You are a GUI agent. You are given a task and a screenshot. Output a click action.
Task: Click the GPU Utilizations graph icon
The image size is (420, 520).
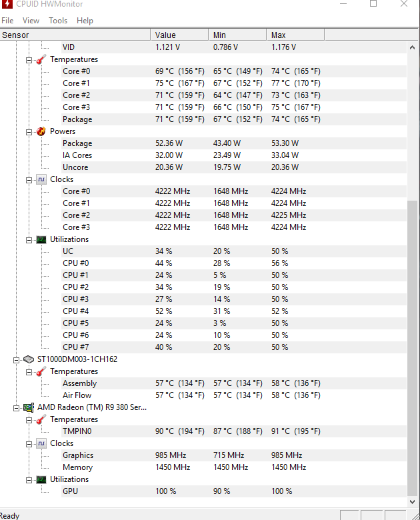41,479
